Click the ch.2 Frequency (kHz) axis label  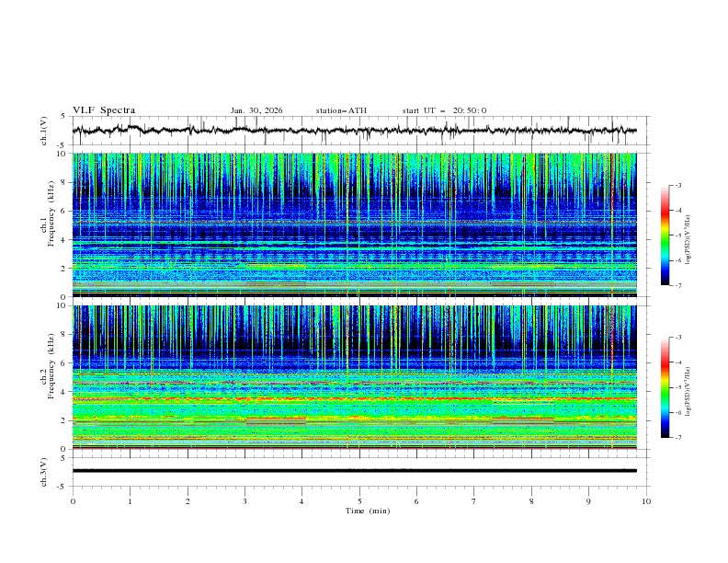click(x=46, y=376)
